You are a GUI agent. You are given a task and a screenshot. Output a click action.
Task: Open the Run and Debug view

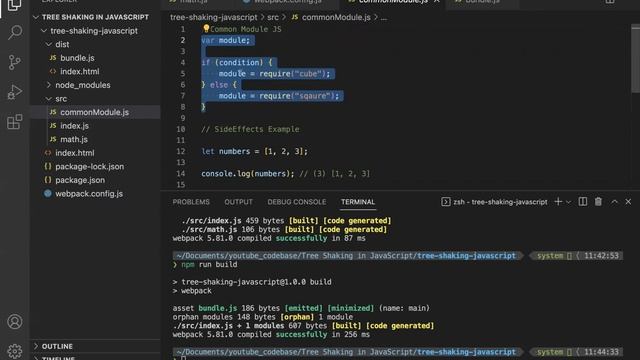[15, 92]
